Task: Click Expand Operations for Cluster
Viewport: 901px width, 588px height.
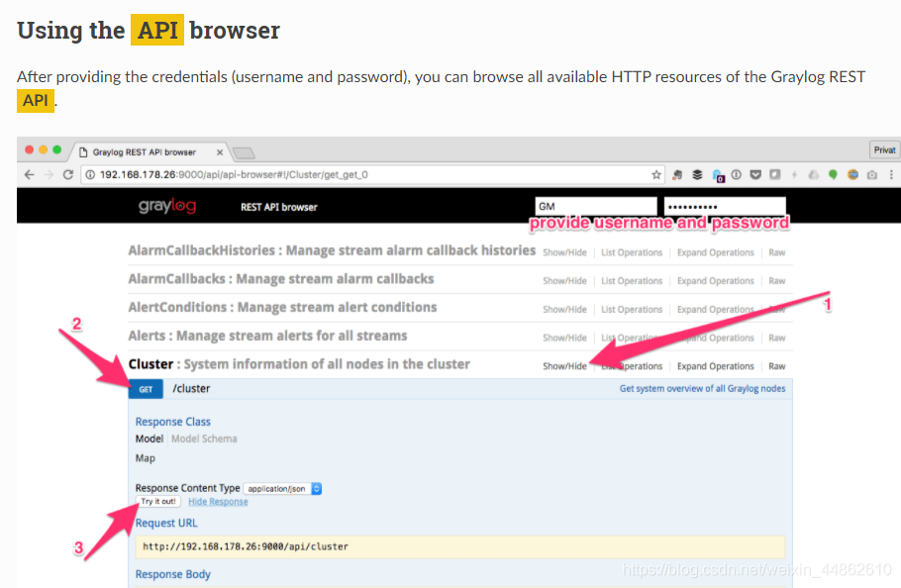Action: [716, 366]
